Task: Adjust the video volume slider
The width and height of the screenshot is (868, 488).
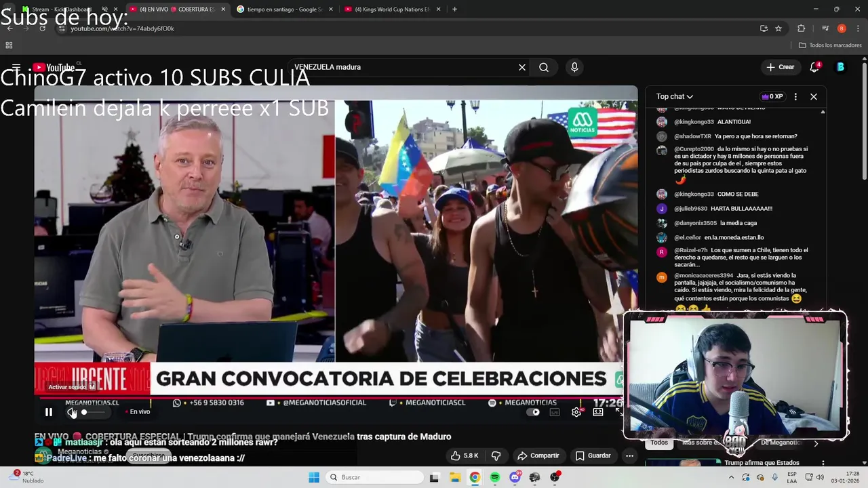Action: tap(94, 412)
